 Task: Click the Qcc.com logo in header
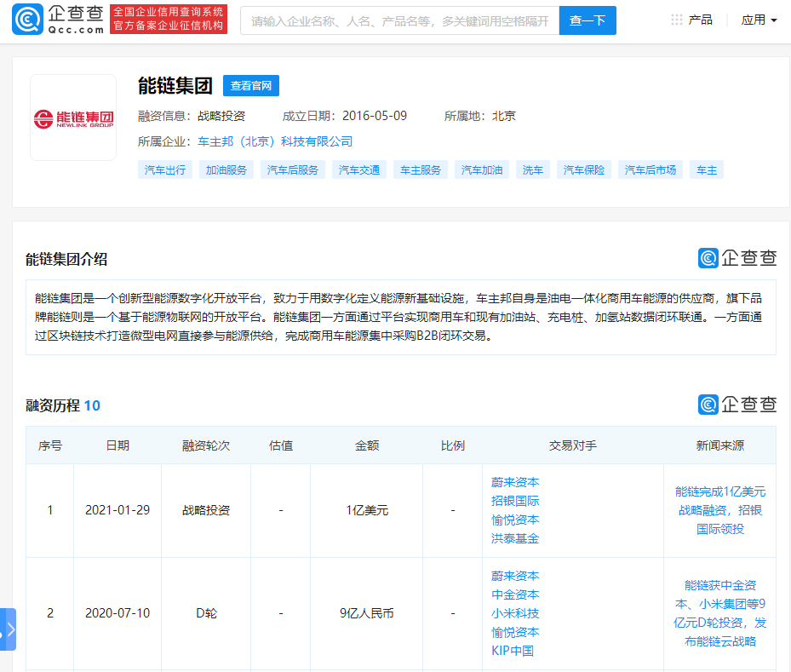(x=58, y=20)
